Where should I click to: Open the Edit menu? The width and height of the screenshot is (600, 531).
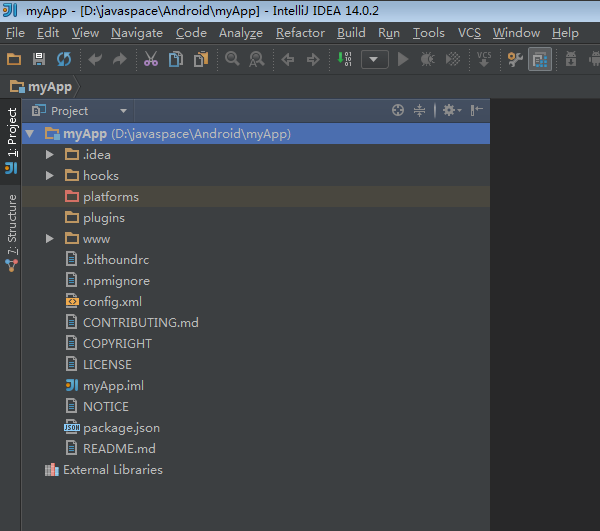[48, 33]
